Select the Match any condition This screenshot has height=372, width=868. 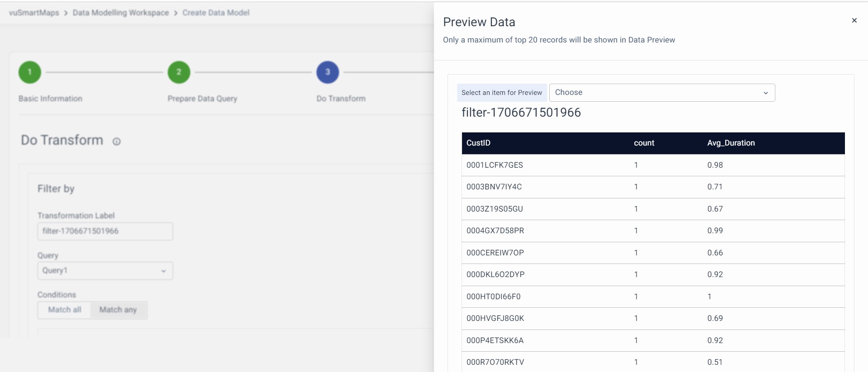click(118, 310)
